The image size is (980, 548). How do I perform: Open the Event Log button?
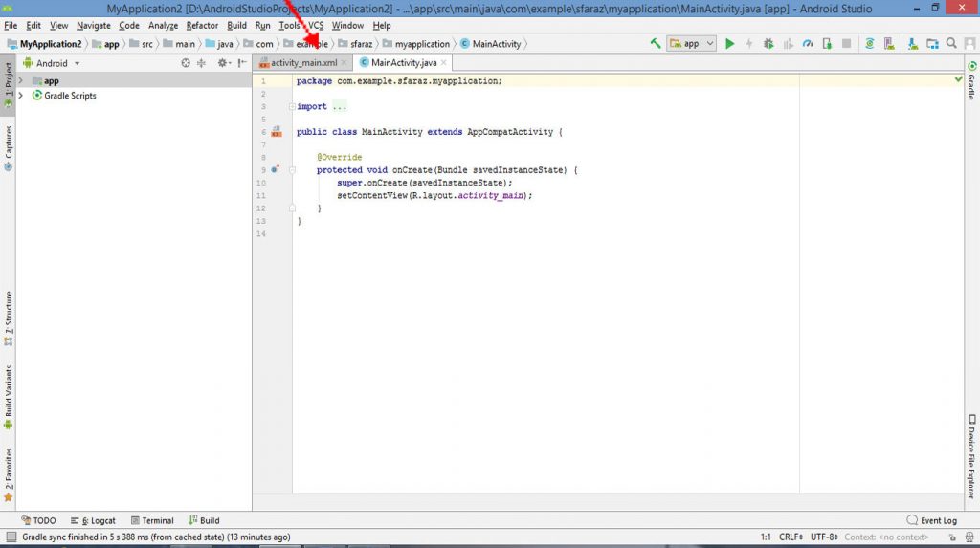932,520
